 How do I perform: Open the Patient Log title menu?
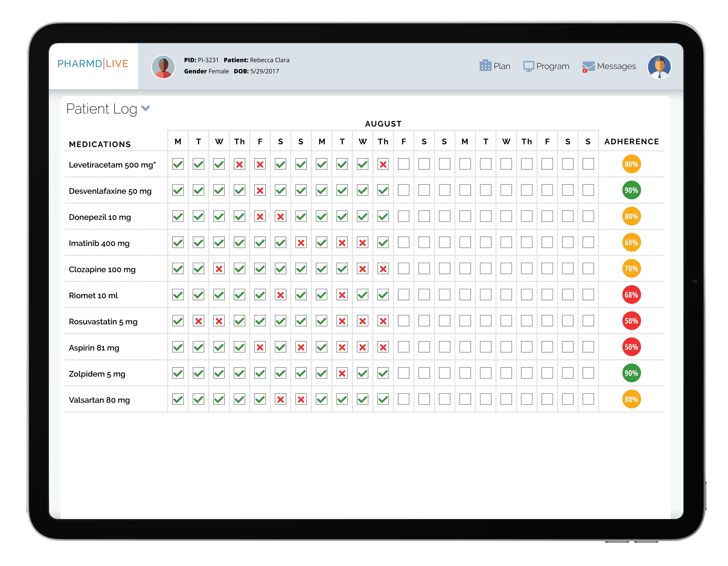(x=102, y=109)
